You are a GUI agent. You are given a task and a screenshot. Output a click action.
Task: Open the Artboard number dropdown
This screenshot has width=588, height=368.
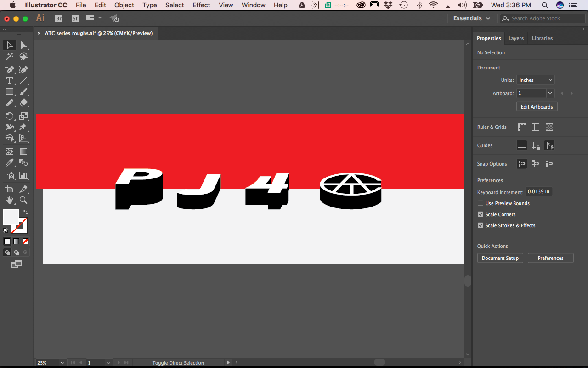[550, 93]
